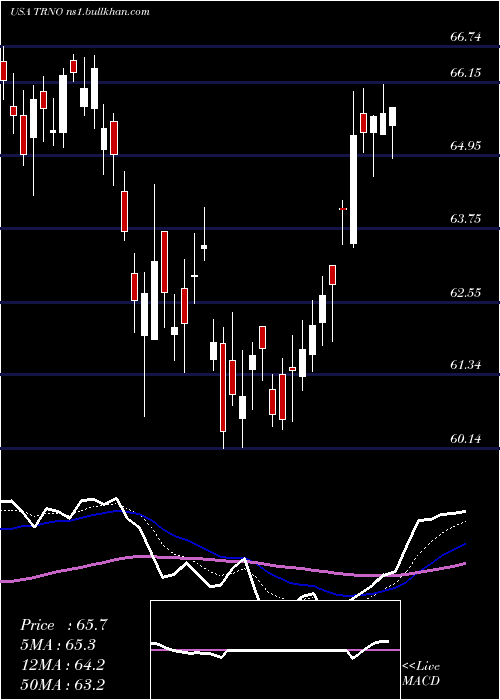Click the 66.74 price level label
This screenshot has width=500, height=700.
pos(466,37)
